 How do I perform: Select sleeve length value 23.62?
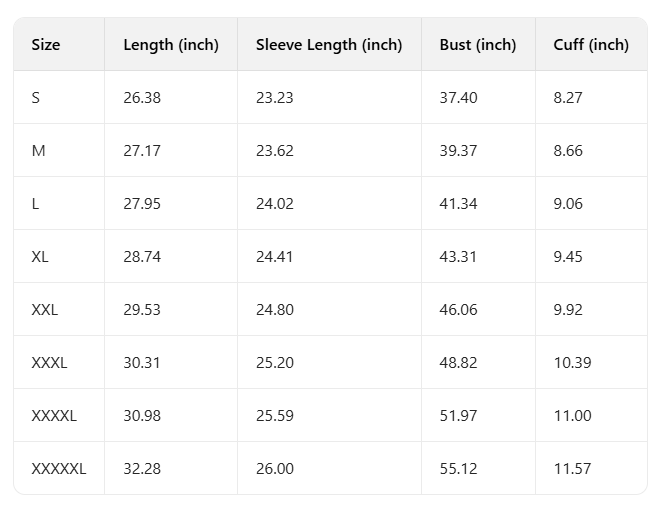tap(274, 151)
